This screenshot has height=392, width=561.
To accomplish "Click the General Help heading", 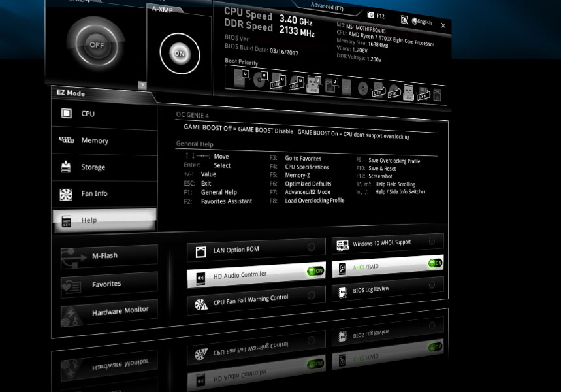I will (195, 144).
